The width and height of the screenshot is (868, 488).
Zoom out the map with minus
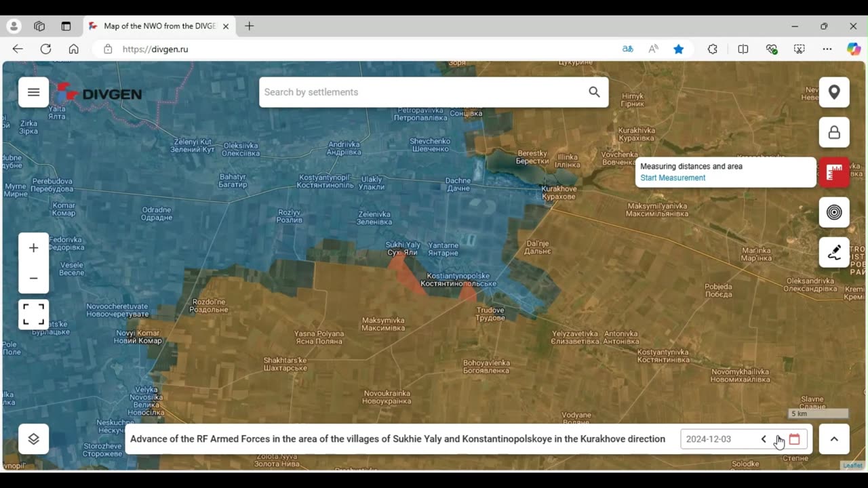click(x=33, y=279)
